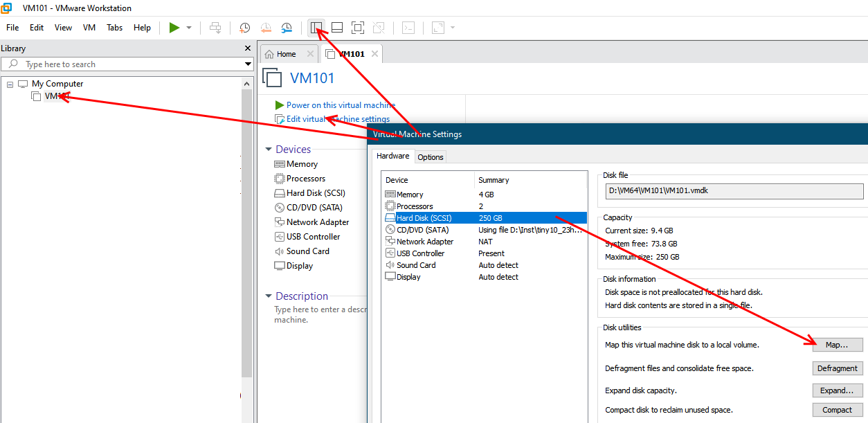Click the Compact button
Image resolution: width=868 pixels, height=423 pixels.
pos(838,410)
